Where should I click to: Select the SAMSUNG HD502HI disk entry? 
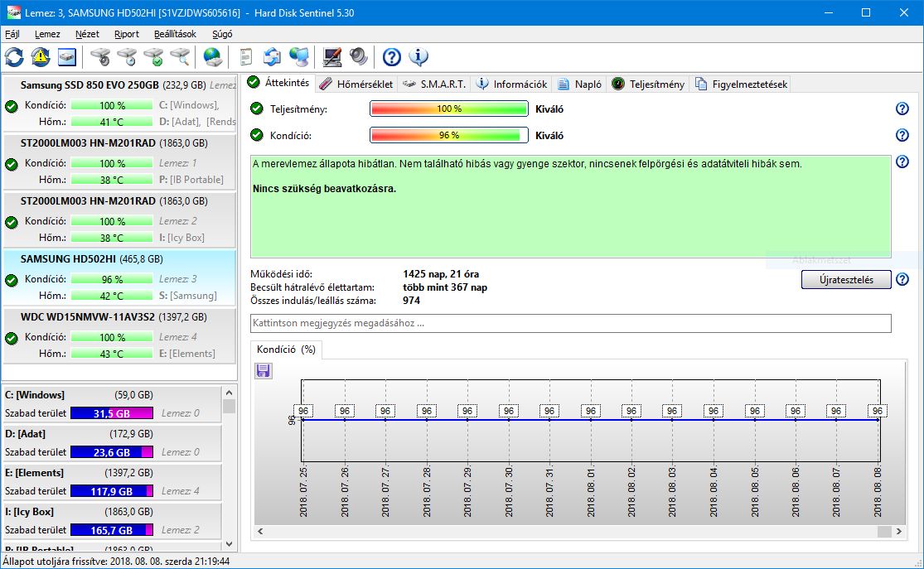(119, 277)
